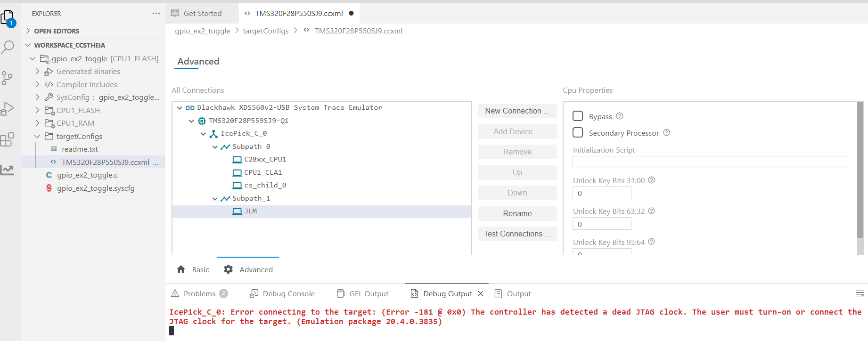Image resolution: width=868 pixels, height=341 pixels.
Task: Open gpio_ex2_toggle.c in the explorer
Action: [87, 175]
